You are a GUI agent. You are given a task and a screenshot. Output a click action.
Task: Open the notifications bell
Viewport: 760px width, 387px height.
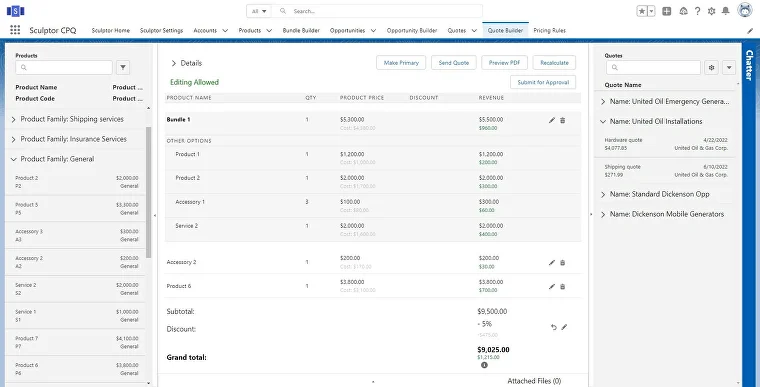tap(726, 11)
